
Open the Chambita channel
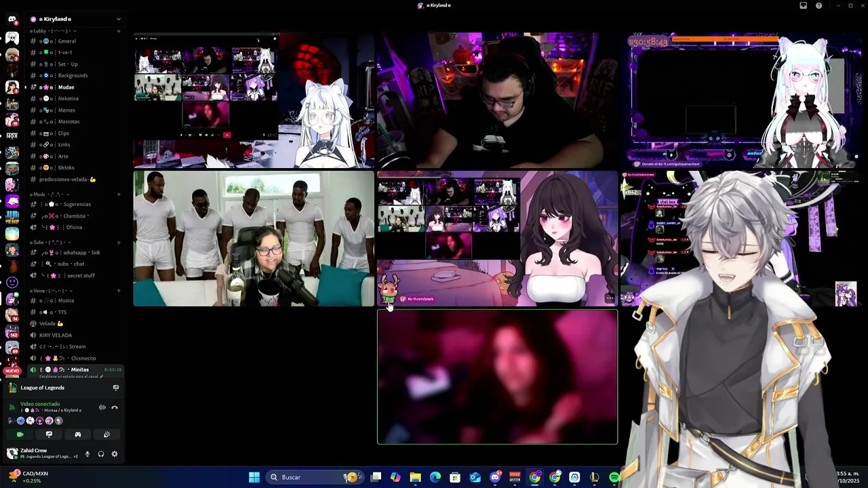coord(75,216)
